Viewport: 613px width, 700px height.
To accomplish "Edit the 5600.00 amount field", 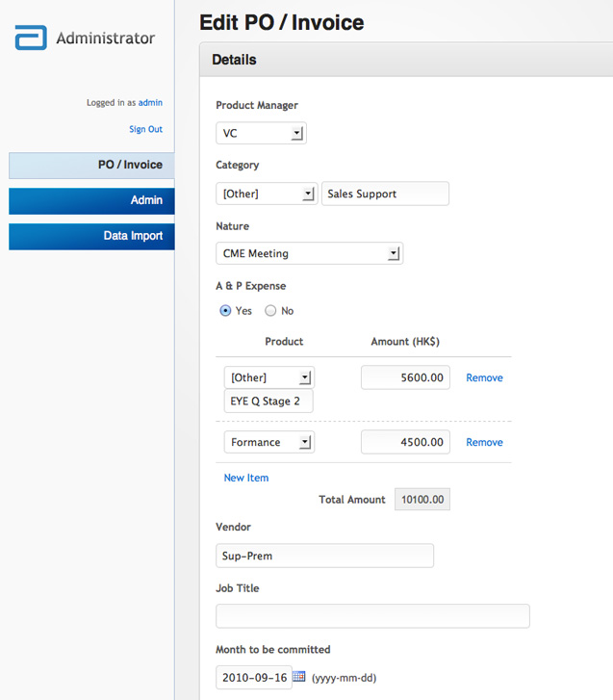I will click(405, 377).
